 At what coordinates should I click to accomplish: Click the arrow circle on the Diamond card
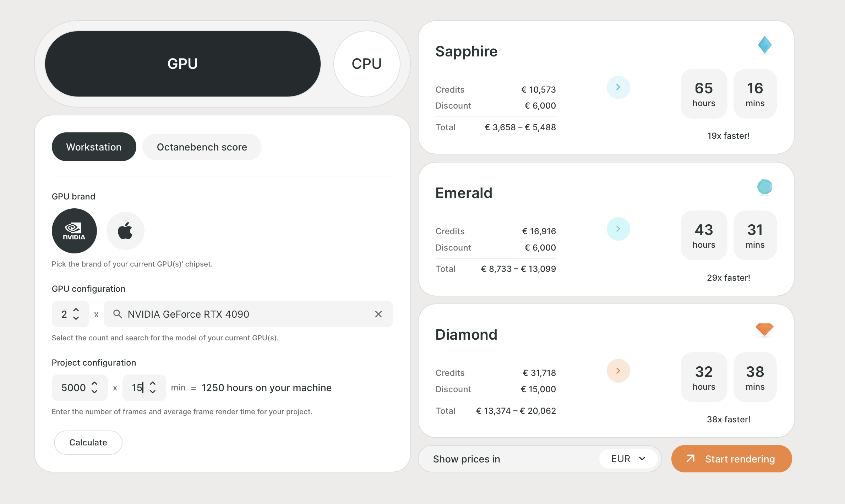coord(618,370)
